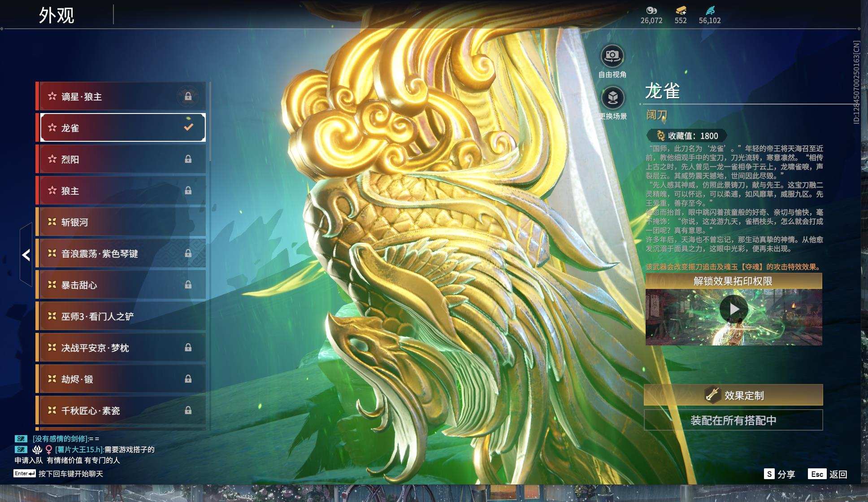The image size is (868, 502).
Task: Click the lock icon on 劫烬·锻
Action: coord(188,379)
